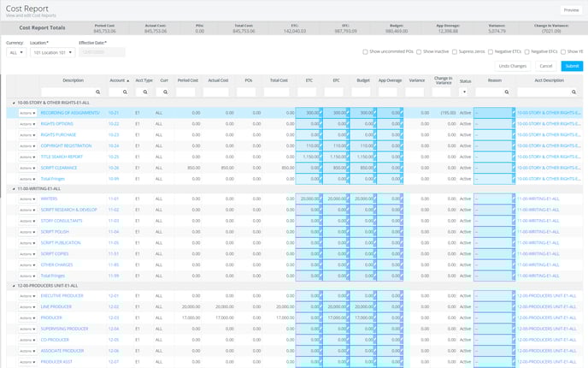Image resolution: width=588 pixels, height=368 pixels.
Task: Sort by the Description column header
Action: click(73, 80)
